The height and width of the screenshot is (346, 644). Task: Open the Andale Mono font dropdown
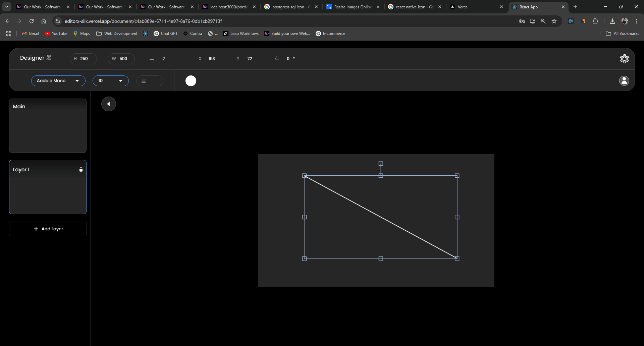[x=58, y=81]
